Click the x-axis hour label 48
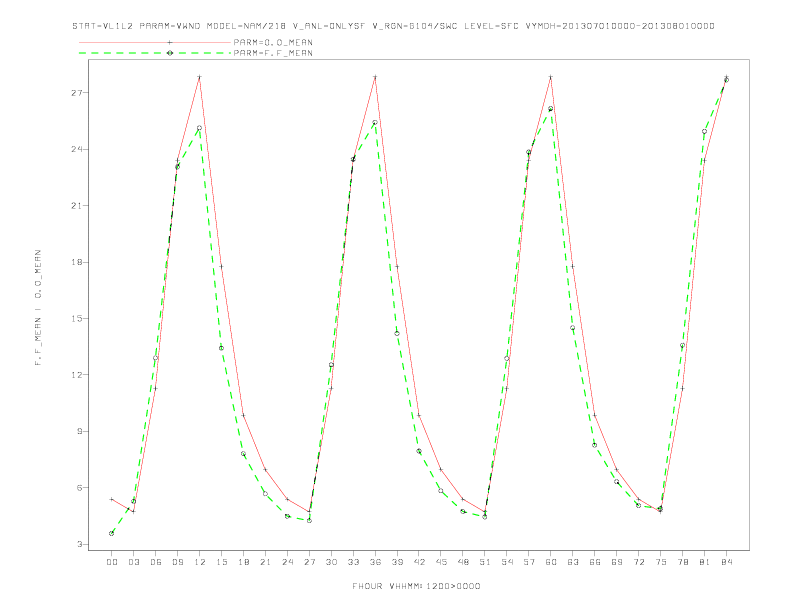Image resolution: width=792 pixels, height=612 pixels. point(463,562)
